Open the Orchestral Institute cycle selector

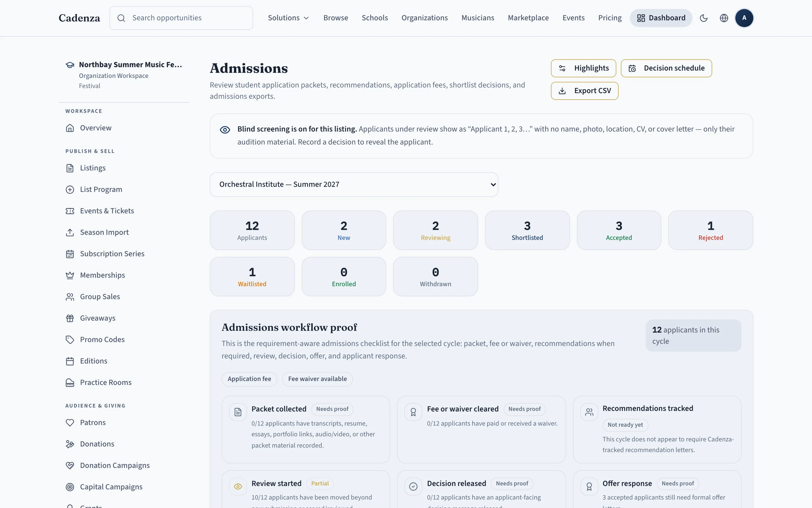pos(354,185)
